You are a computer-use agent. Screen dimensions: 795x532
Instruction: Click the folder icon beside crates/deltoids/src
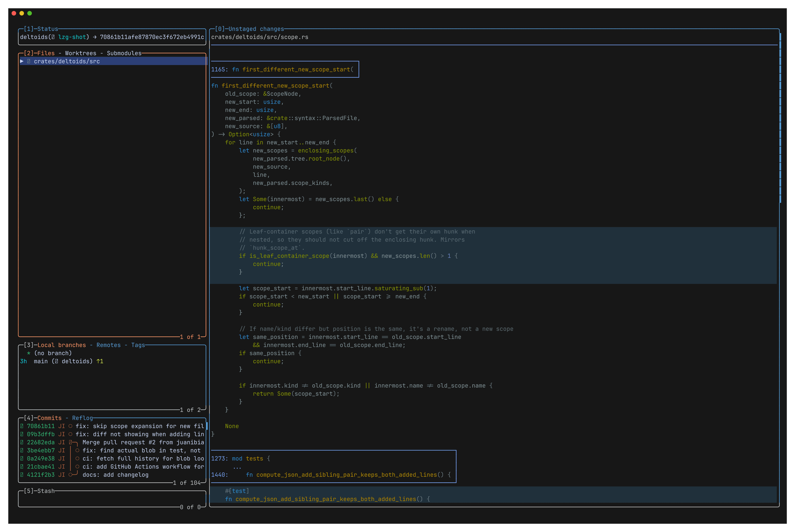click(29, 61)
